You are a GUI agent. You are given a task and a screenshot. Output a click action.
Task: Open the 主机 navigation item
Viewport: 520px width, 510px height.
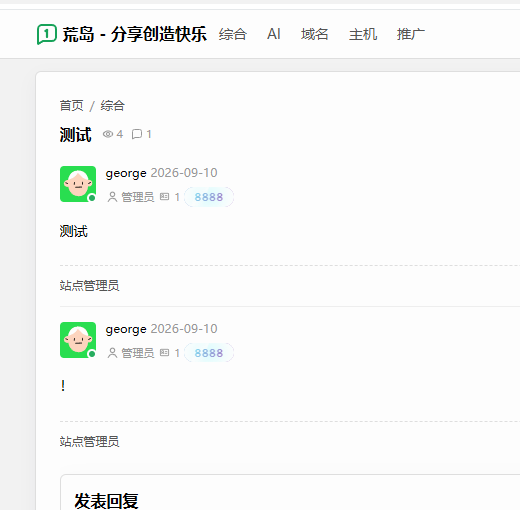coord(363,34)
